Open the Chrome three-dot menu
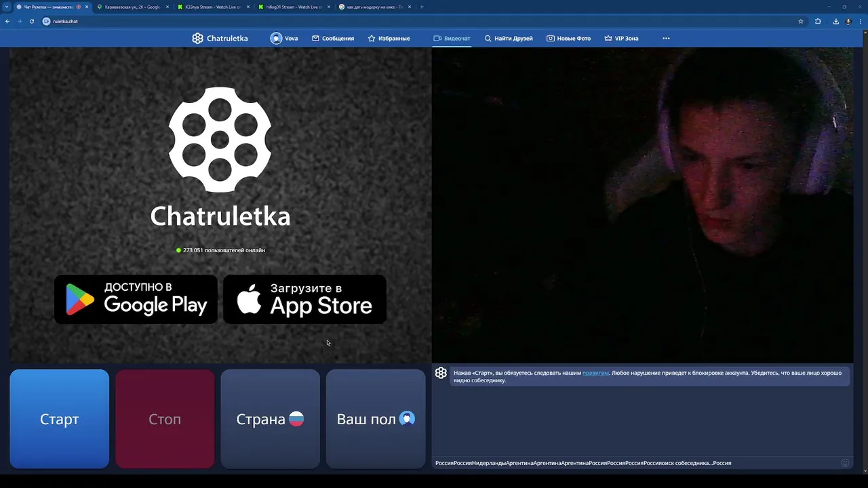Viewport: 868px width, 488px height. coord(861,21)
